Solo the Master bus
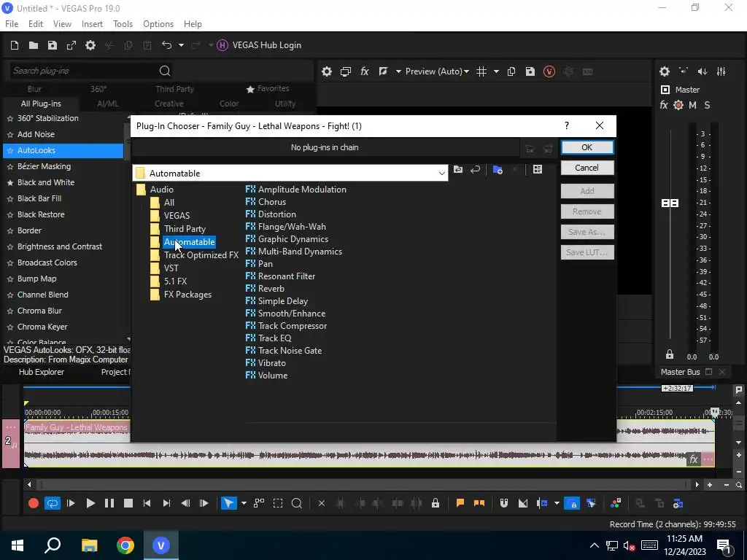The image size is (747, 560). (707, 105)
